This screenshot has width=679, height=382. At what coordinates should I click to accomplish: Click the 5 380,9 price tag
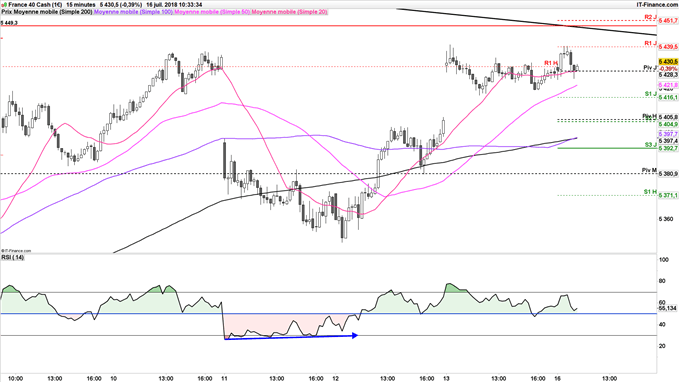pyautogui.click(x=668, y=174)
